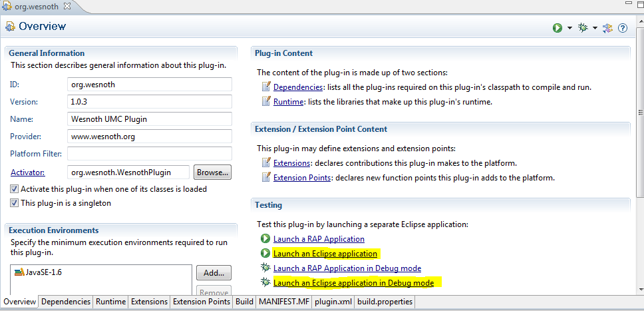The width and height of the screenshot is (644, 311).
Task: Click the Version input field
Action: point(150,102)
